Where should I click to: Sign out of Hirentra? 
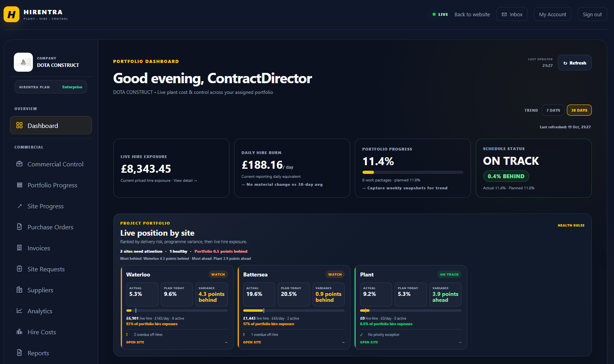coord(592,14)
